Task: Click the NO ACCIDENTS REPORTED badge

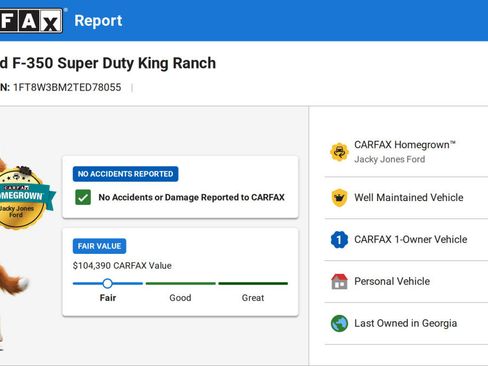Action: click(125, 174)
